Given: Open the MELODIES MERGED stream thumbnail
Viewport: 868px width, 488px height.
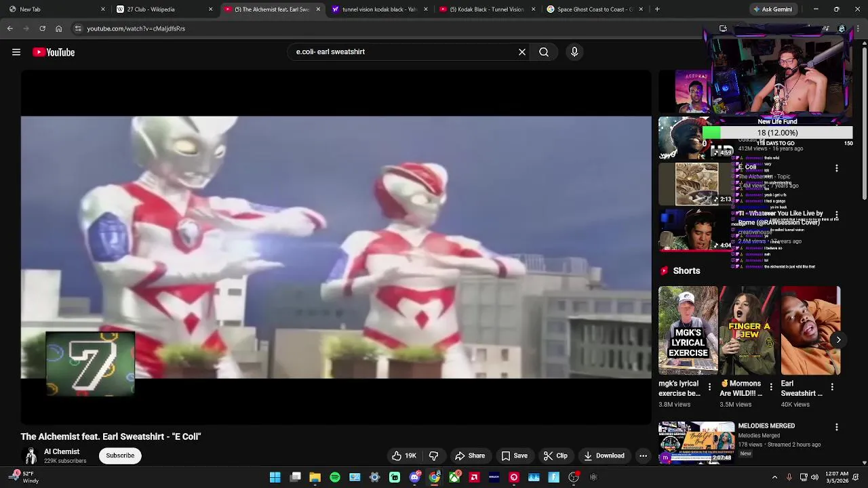Looking at the screenshot, I should (696, 442).
